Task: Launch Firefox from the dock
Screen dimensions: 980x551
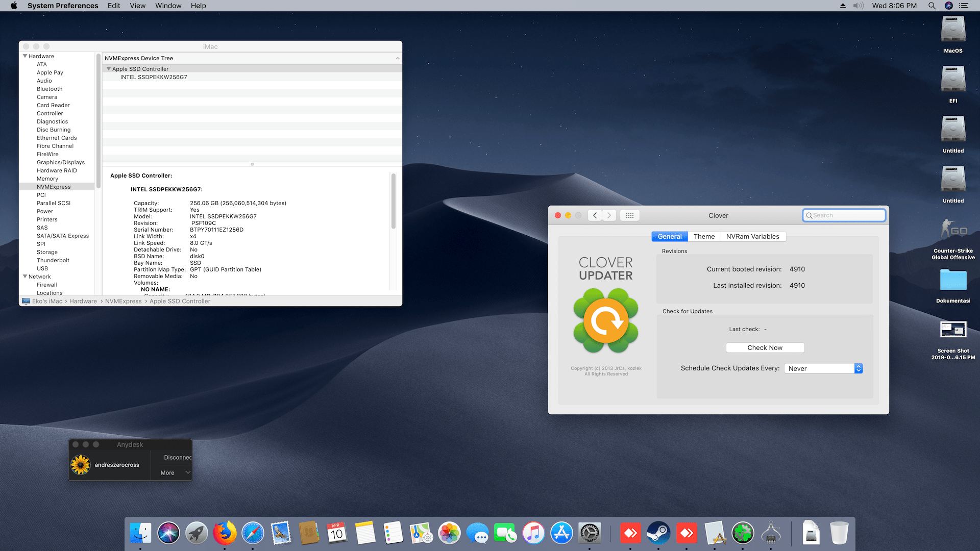Action: [x=225, y=534]
